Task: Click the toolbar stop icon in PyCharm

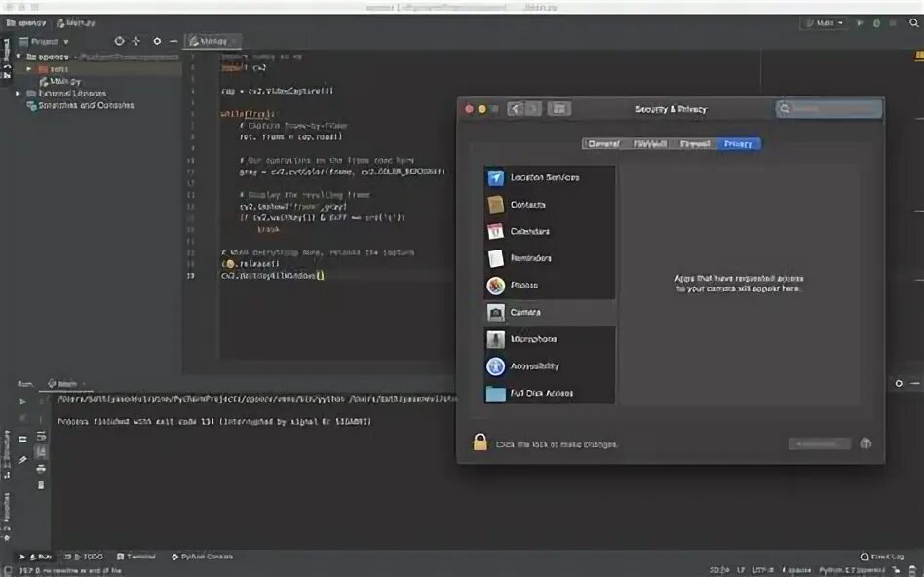Action: click(x=894, y=23)
